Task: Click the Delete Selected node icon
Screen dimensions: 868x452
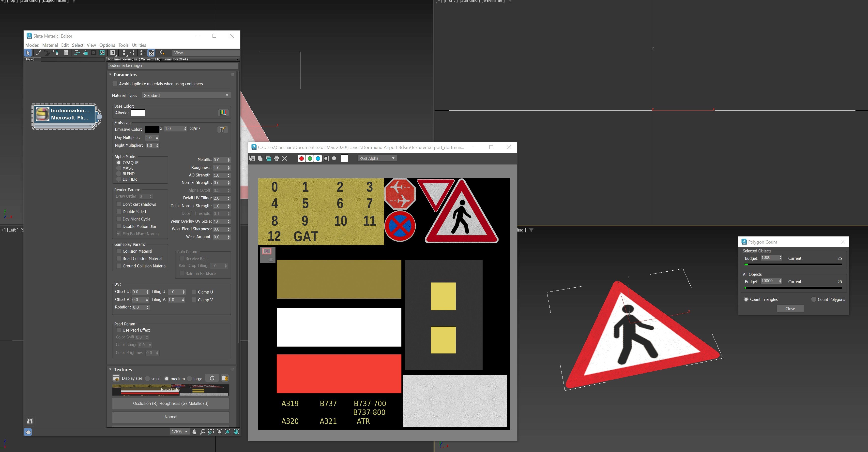Action: [x=66, y=53]
